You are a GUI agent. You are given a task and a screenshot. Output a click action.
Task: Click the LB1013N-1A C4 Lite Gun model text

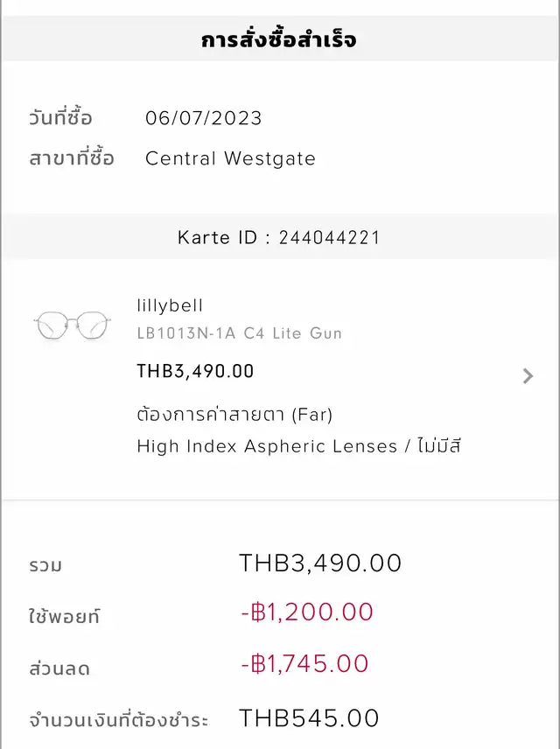[240, 333]
